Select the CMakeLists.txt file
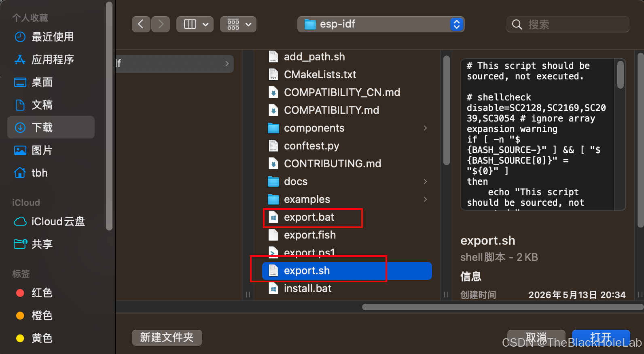The image size is (644, 354). point(347,75)
